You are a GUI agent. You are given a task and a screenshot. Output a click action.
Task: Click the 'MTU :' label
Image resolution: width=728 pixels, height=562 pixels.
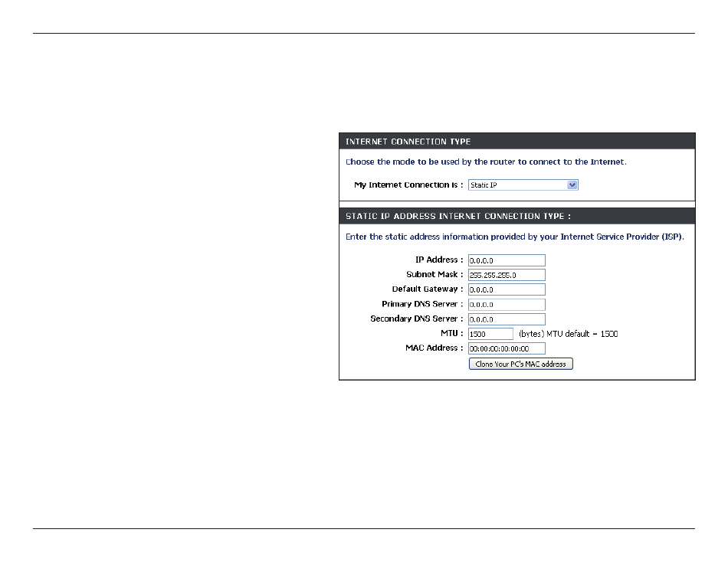pos(452,333)
